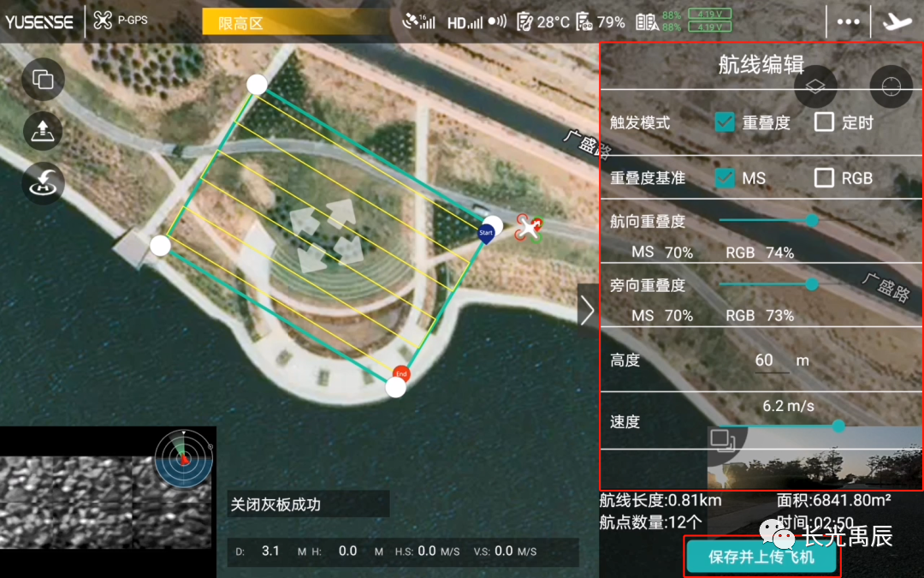Collapse the route editing panel with arrow

587,310
